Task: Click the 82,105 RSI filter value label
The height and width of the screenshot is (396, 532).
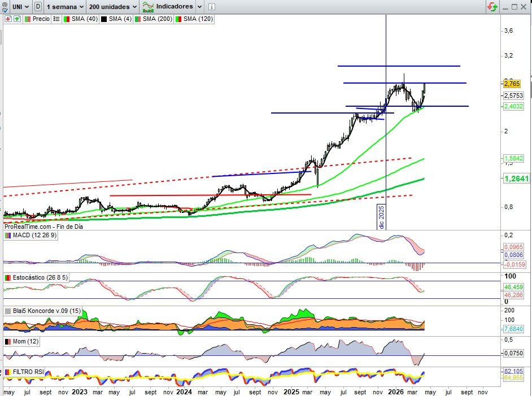Action: pyautogui.click(x=513, y=371)
